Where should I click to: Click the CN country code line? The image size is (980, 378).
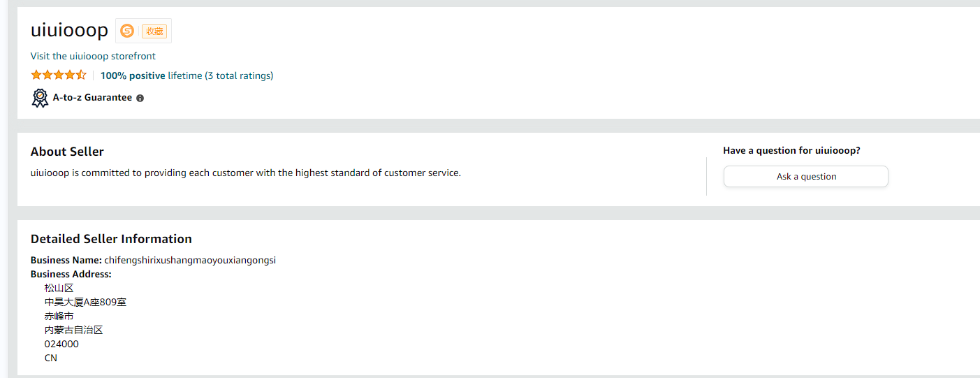click(51, 358)
